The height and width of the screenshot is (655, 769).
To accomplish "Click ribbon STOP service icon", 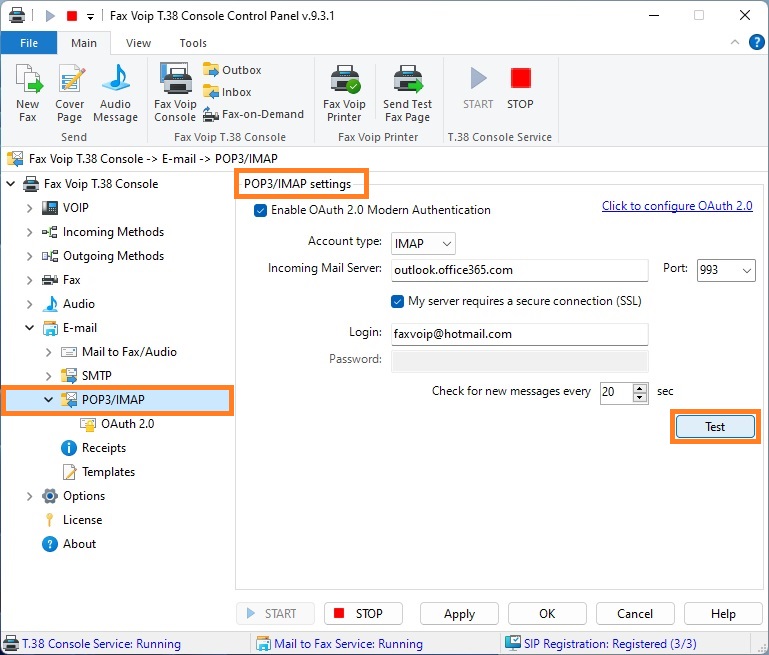I will 520,78.
